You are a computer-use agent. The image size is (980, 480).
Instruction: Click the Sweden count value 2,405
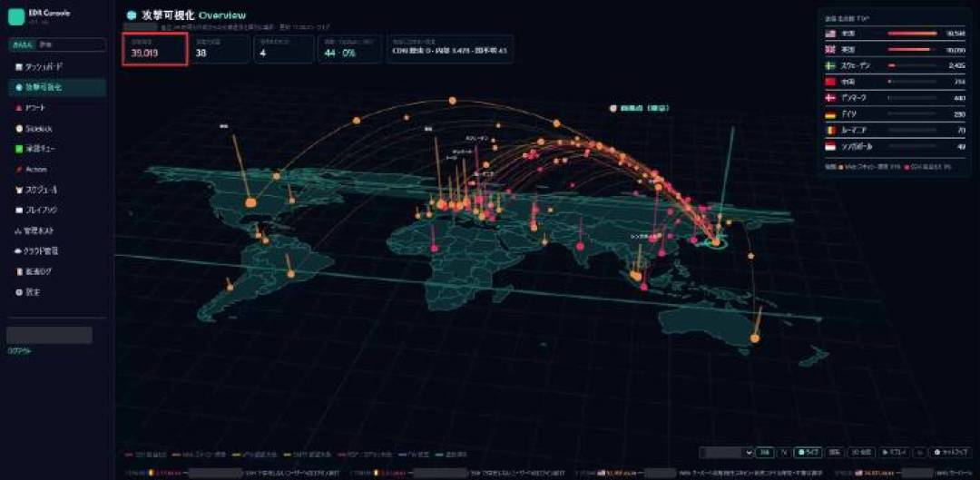[957, 65]
